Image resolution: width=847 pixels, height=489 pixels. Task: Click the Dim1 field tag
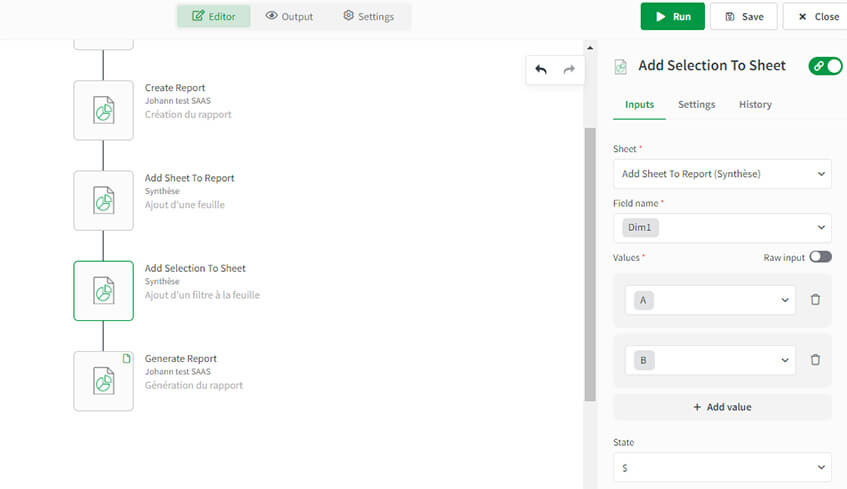pos(640,227)
